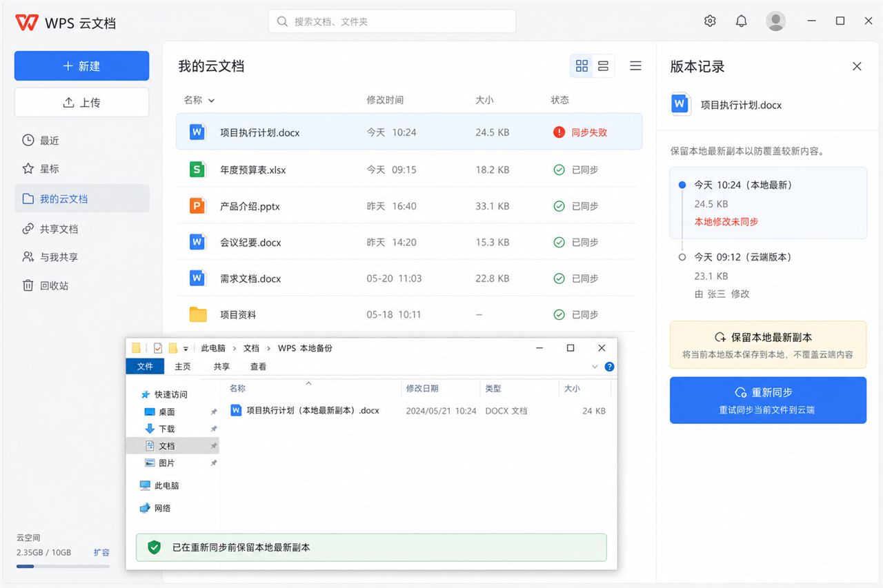Open 与我共享 in the sidebar

coord(81,256)
